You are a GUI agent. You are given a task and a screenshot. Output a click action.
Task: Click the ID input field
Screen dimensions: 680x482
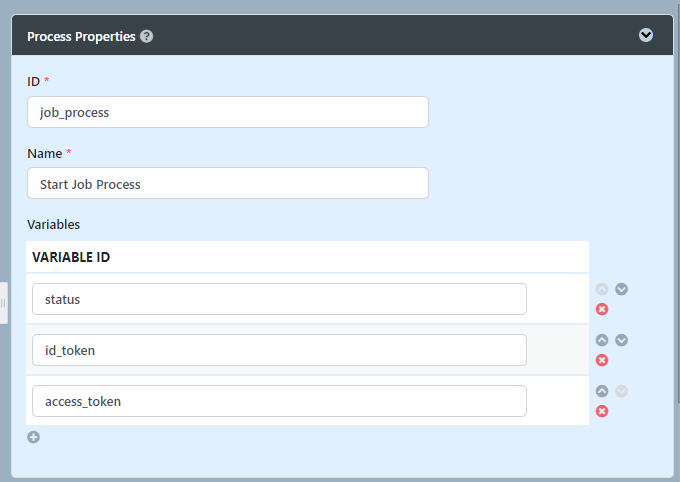point(228,112)
